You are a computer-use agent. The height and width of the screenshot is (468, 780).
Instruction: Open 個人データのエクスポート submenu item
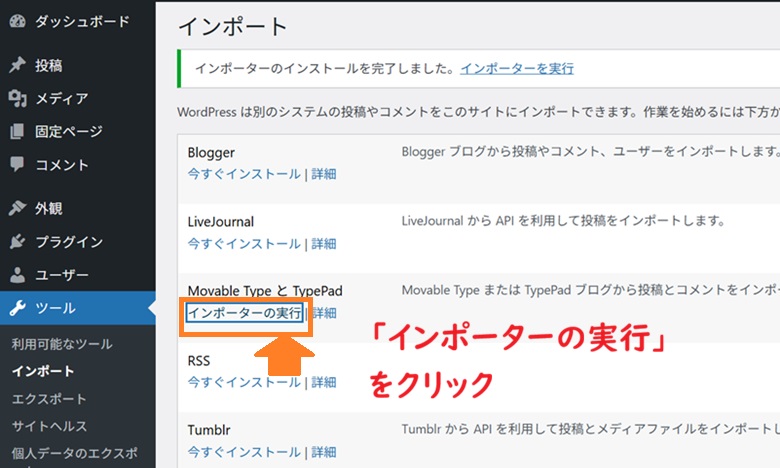point(75,454)
